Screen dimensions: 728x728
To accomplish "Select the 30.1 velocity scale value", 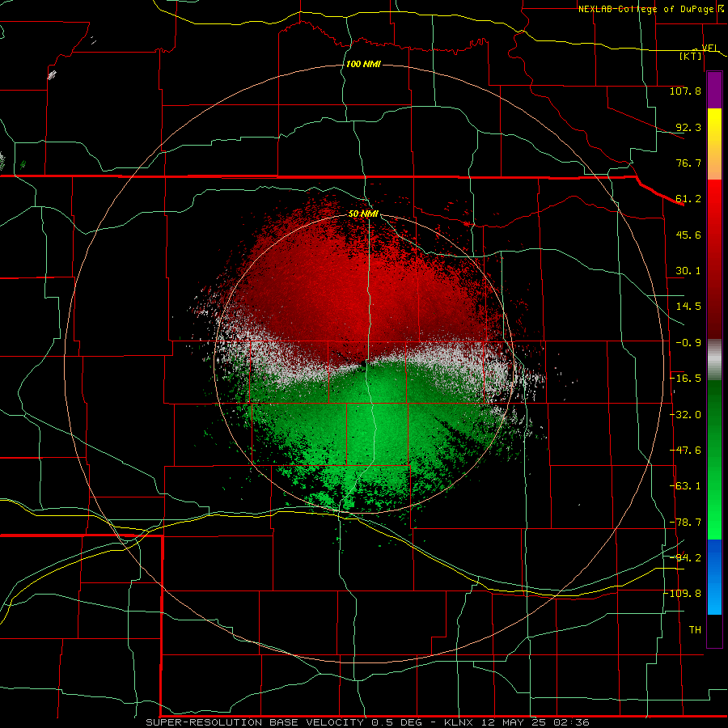I will click(x=688, y=271).
